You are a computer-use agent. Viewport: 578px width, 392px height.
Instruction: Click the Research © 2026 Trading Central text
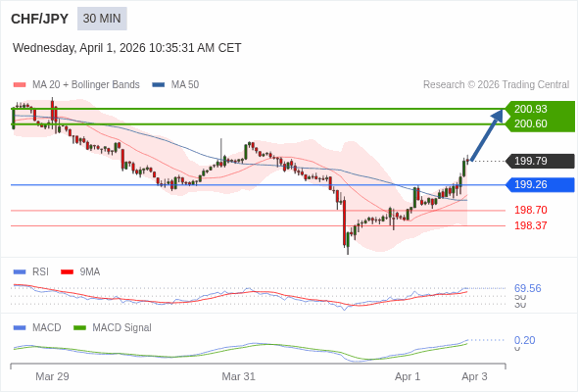click(496, 85)
